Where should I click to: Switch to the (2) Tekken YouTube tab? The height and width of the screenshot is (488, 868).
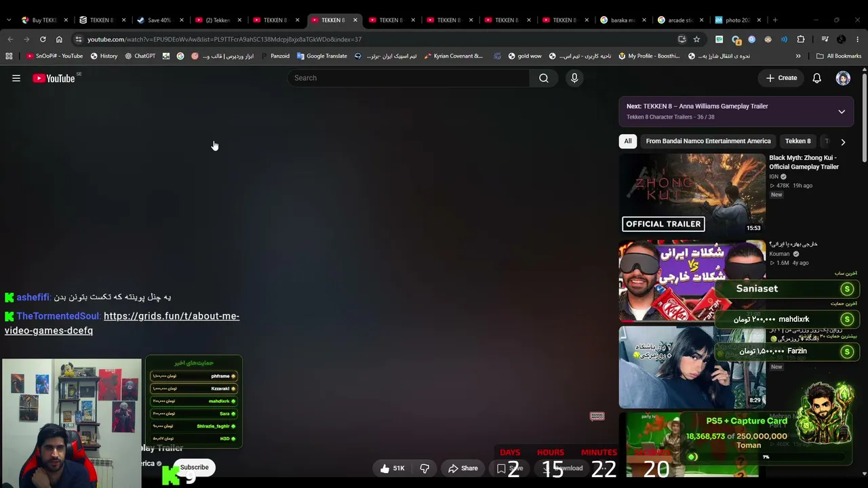(217, 20)
